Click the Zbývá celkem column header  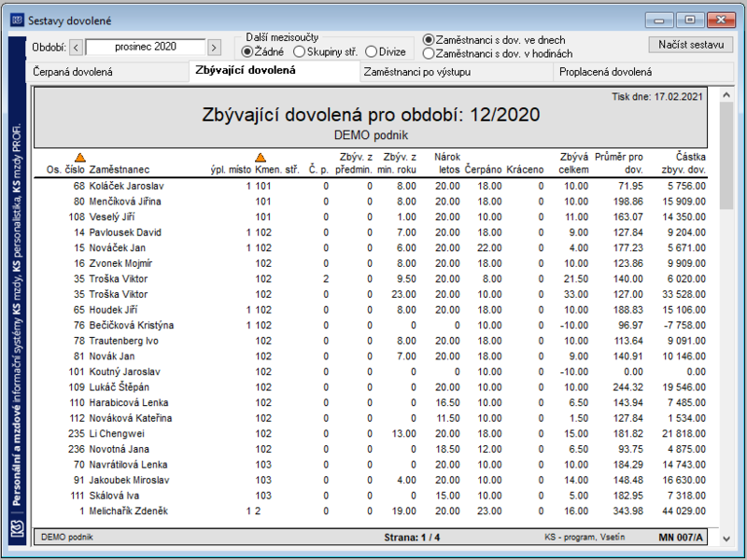(x=573, y=163)
